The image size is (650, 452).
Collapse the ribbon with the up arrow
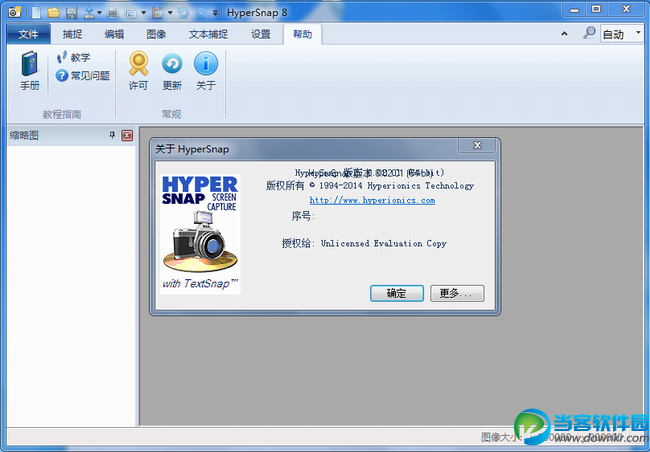564,34
